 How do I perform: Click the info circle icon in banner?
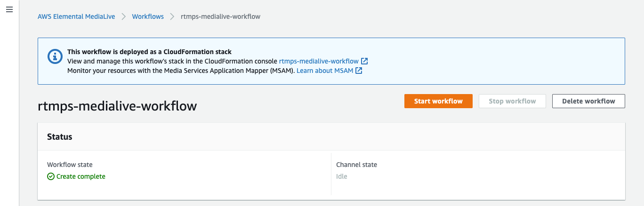tap(55, 56)
